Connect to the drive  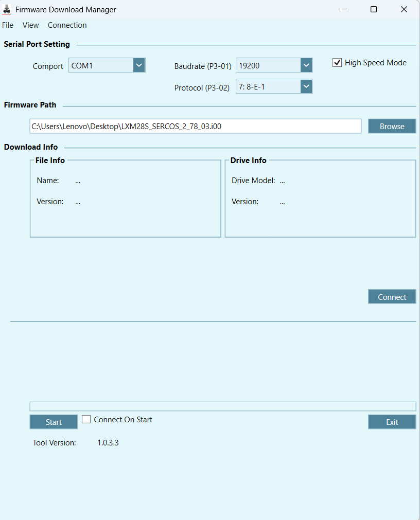tap(392, 296)
